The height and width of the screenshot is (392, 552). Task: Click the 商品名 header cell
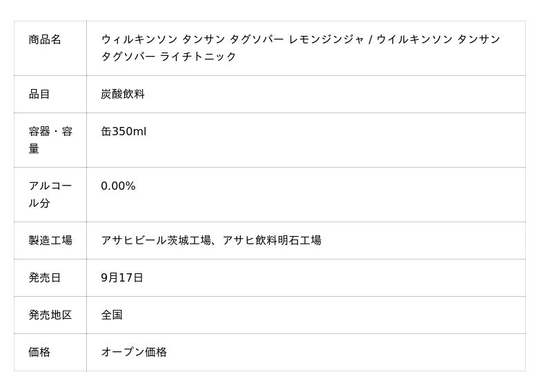click(45, 39)
